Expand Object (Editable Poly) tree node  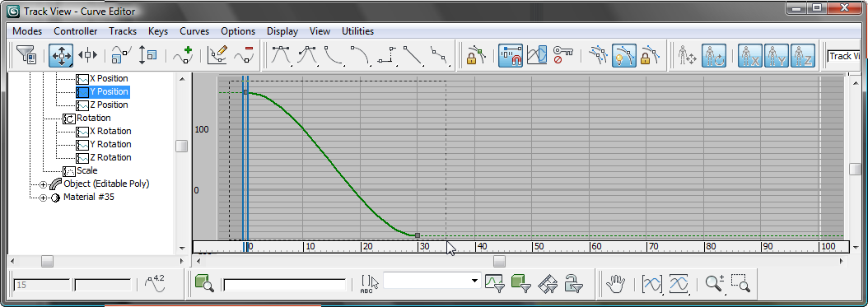click(43, 184)
